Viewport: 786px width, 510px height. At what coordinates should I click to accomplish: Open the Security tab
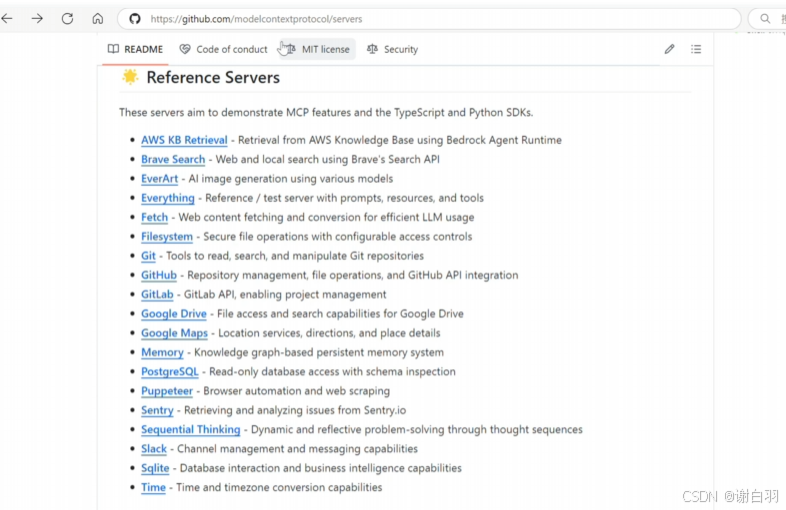point(392,49)
